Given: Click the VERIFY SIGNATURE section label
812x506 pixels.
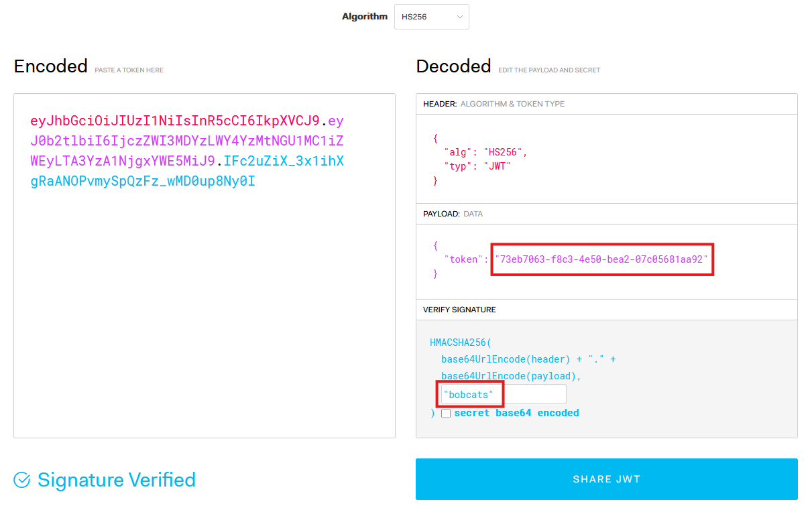Looking at the screenshot, I should point(459,310).
